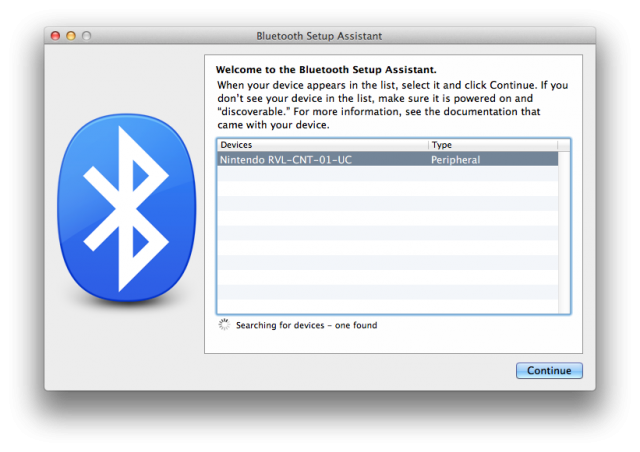Click the device list vertical scrollbar
This screenshot has height=452, width=640.
click(564, 232)
